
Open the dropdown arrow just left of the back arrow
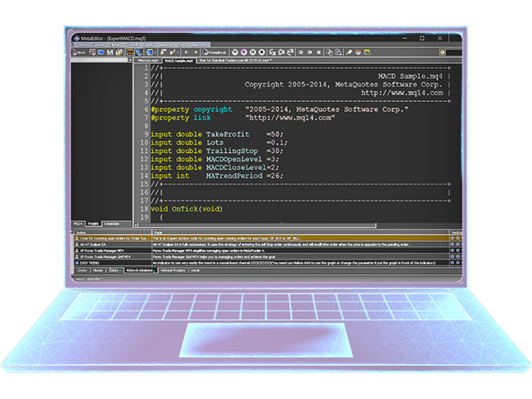pyautogui.click(x=178, y=52)
